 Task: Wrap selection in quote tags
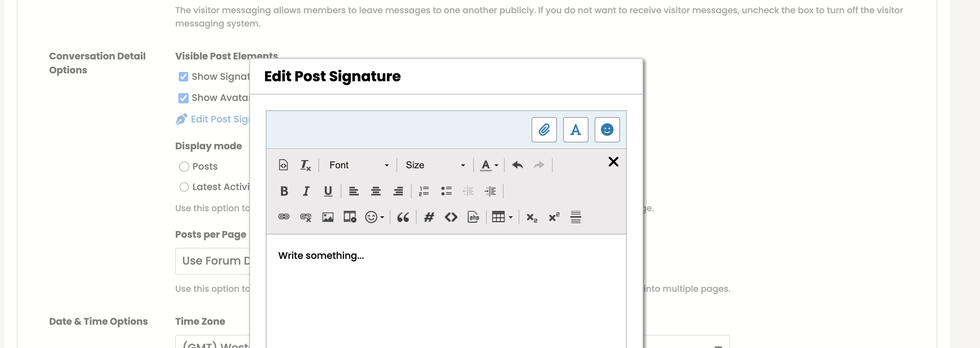point(403,217)
